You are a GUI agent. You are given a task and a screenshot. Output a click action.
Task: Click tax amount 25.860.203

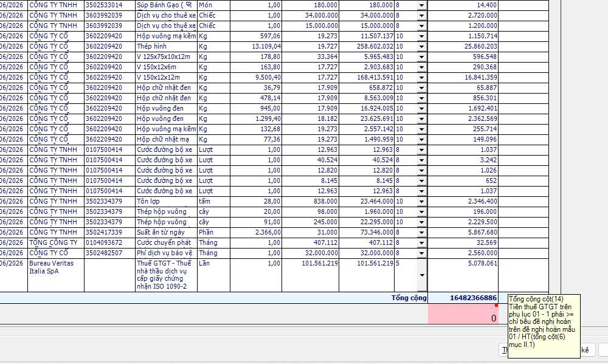click(x=463, y=47)
